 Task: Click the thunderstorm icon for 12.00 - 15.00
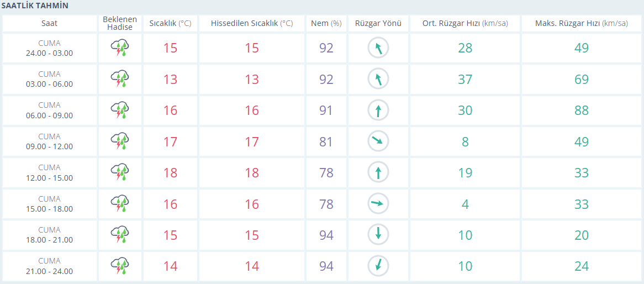(120, 172)
